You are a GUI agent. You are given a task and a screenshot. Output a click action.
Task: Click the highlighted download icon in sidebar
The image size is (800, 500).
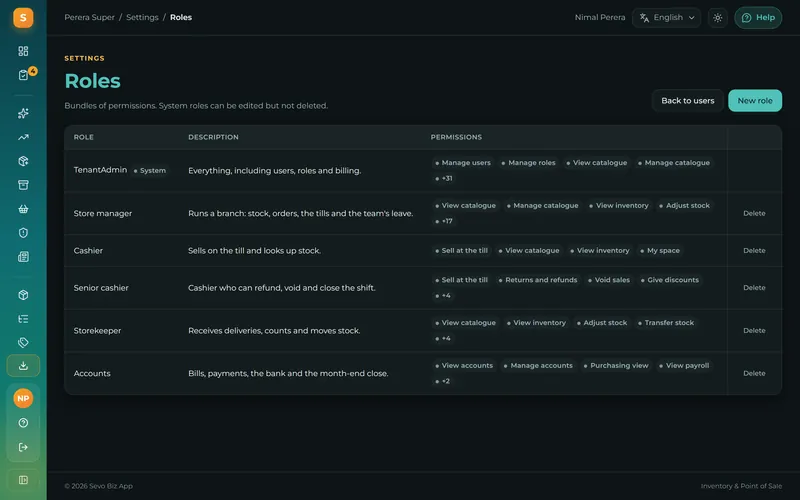[x=23, y=366]
